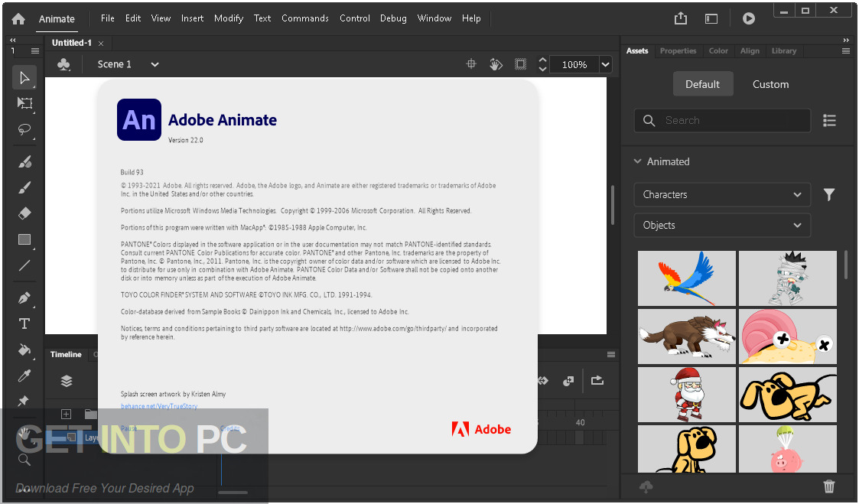Click the Home icon
This screenshot has width=859, height=504.
pyautogui.click(x=18, y=18)
